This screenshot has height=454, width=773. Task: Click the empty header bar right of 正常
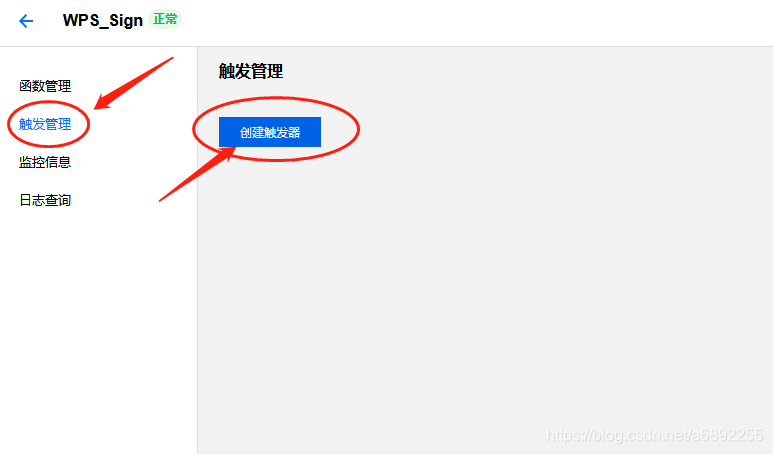pyautogui.click(x=473, y=22)
